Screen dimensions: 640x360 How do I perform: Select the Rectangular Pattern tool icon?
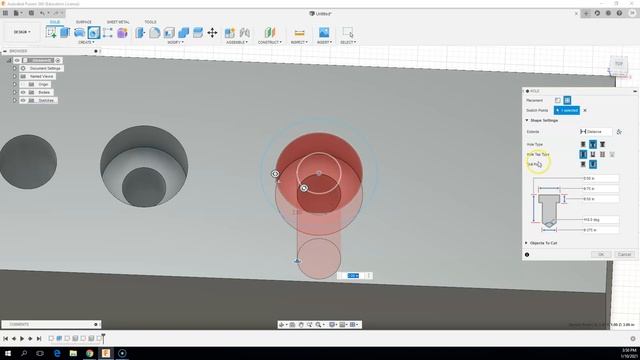pyautogui.click(x=108, y=32)
